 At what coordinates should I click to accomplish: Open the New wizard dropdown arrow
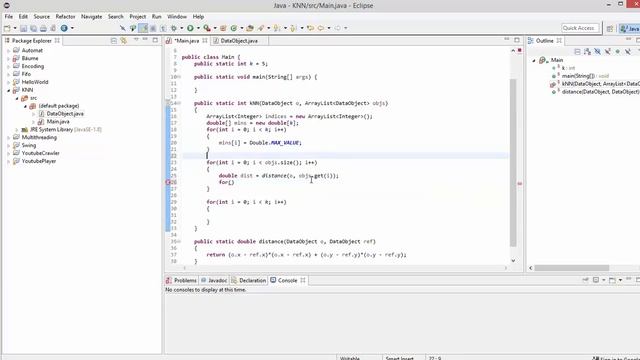pyautogui.click(x=15, y=28)
